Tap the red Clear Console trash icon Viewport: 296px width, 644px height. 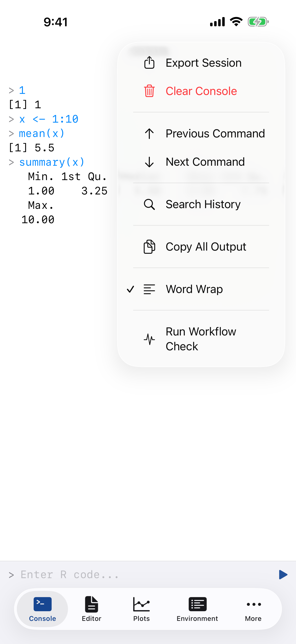click(149, 91)
